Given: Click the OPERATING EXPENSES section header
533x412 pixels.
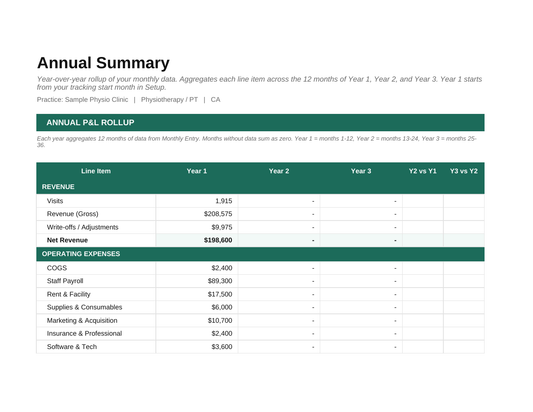Looking at the screenshot, I should (260, 254).
